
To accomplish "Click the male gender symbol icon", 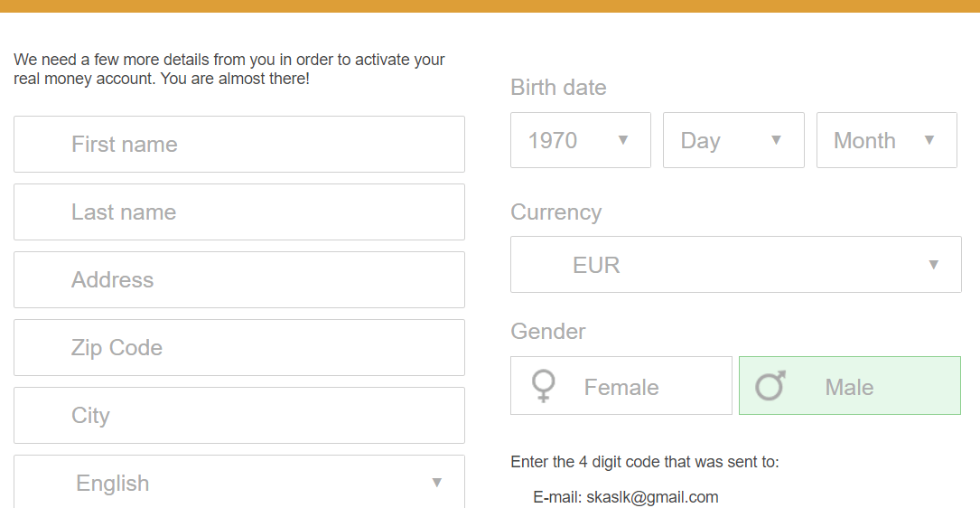I will pos(770,385).
